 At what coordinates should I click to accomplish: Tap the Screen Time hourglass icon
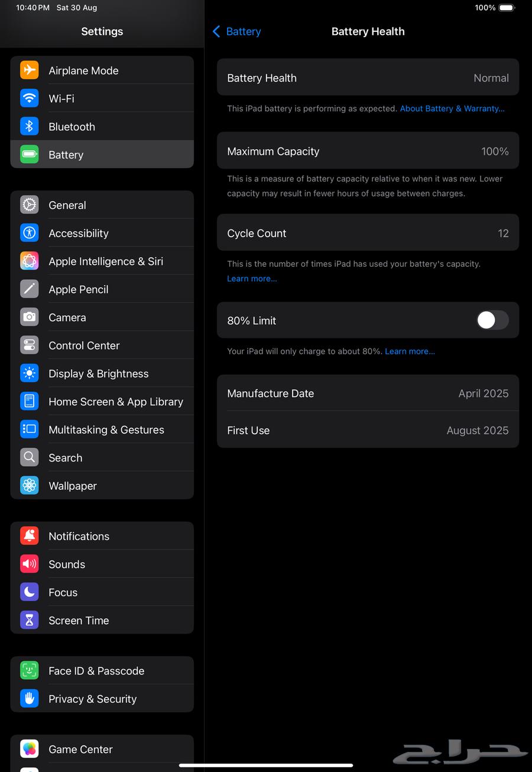click(x=30, y=620)
